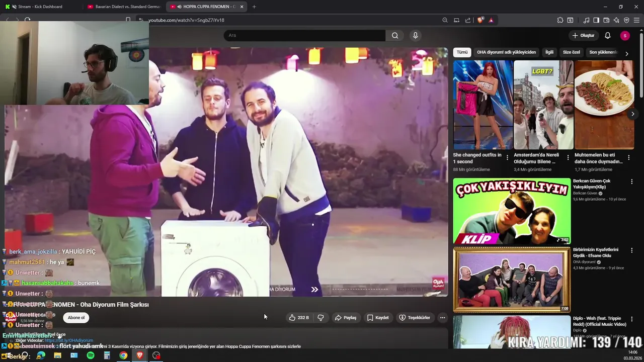Open options for Berkcan Güven video

click(x=631, y=182)
